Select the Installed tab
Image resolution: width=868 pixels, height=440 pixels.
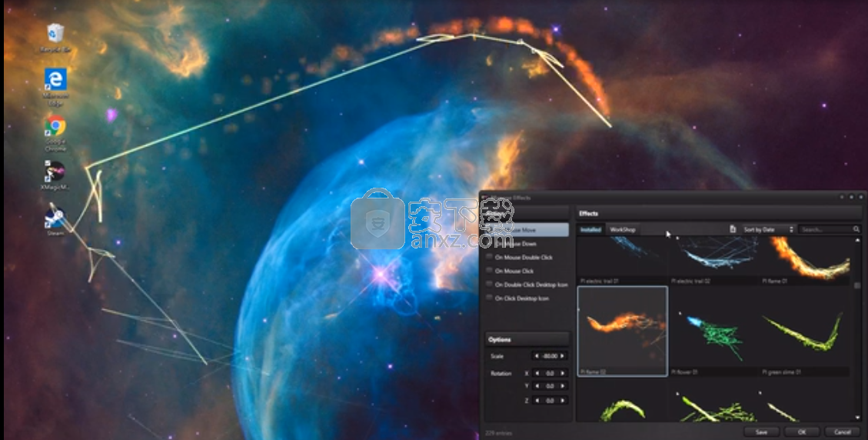point(590,229)
